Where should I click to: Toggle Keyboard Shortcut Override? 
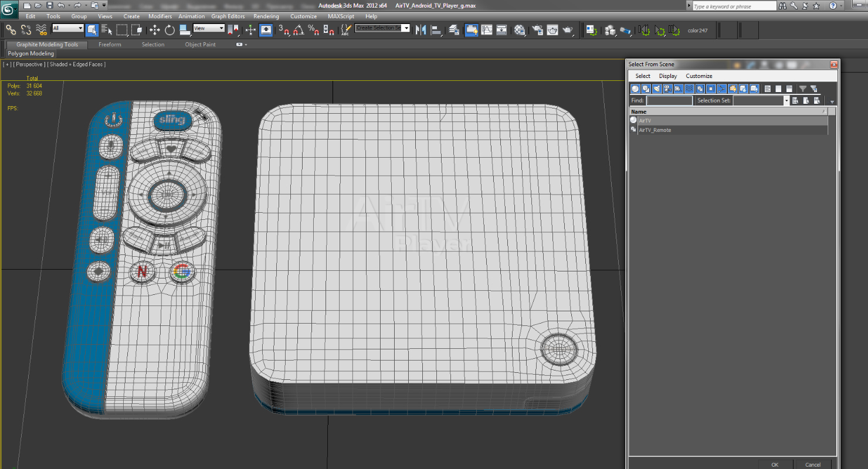(x=266, y=30)
